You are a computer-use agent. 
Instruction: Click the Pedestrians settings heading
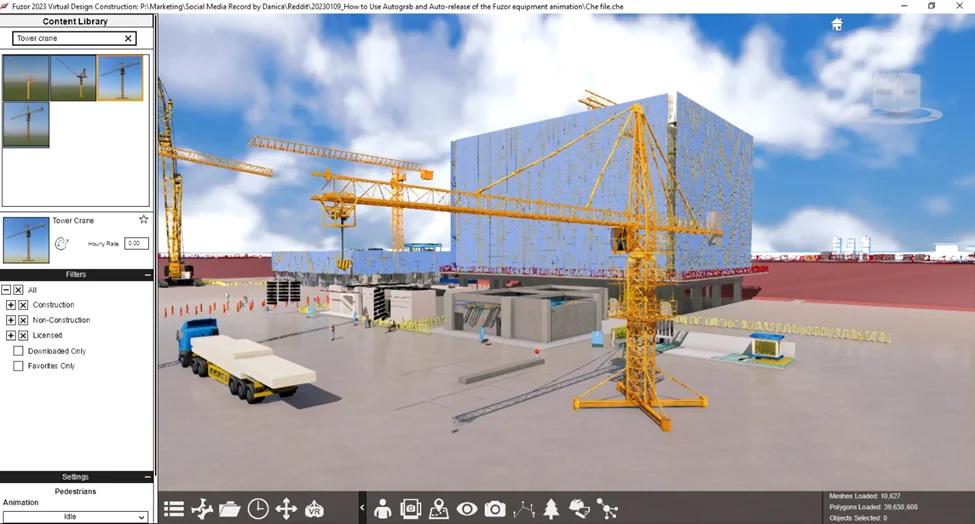point(75,491)
